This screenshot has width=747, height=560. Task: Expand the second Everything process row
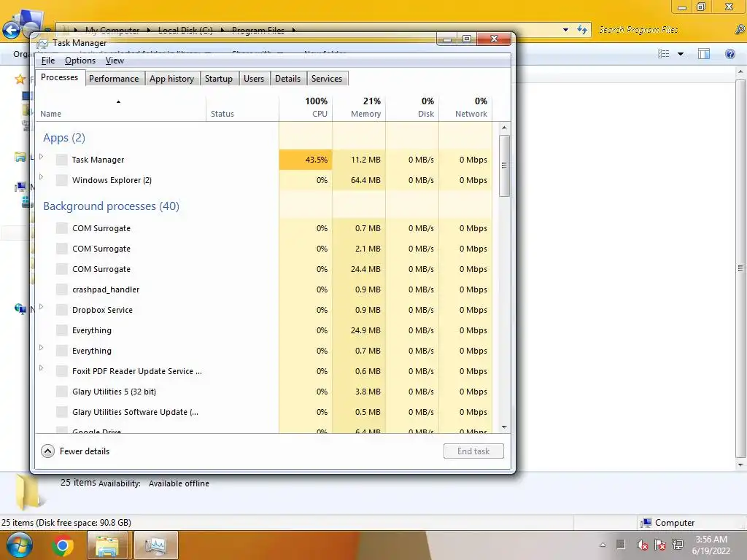point(42,348)
